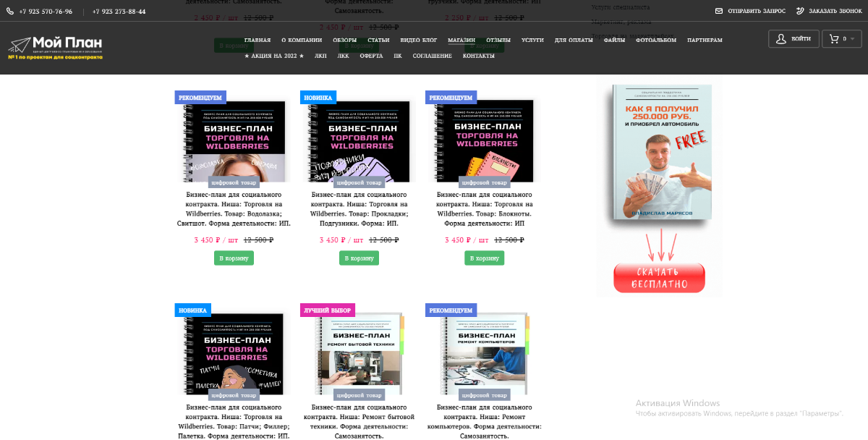The width and height of the screenshot is (868, 440).
Task: Click 'цифровой товар' label on the Водолазки product
Action: click(234, 182)
